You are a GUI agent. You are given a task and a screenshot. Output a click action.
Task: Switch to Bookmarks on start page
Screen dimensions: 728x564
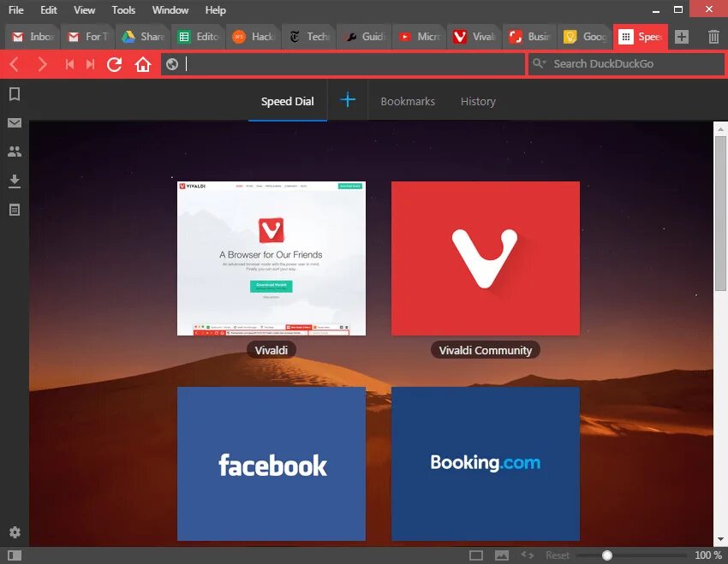point(408,101)
